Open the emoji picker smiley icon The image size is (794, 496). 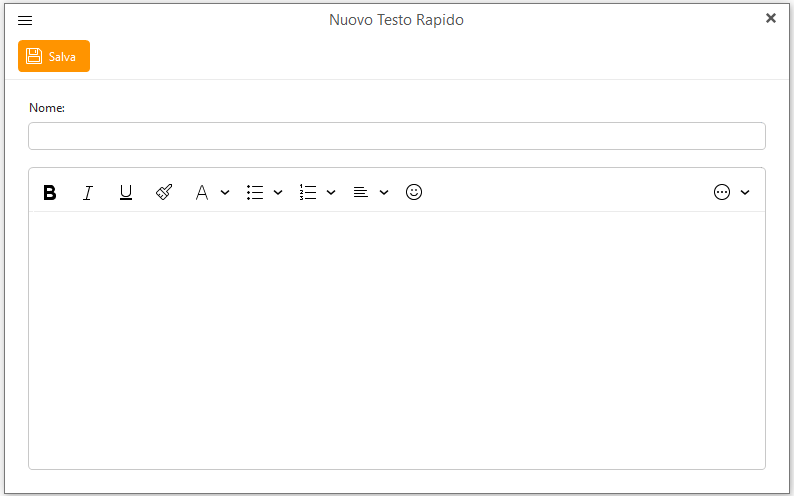click(x=414, y=192)
